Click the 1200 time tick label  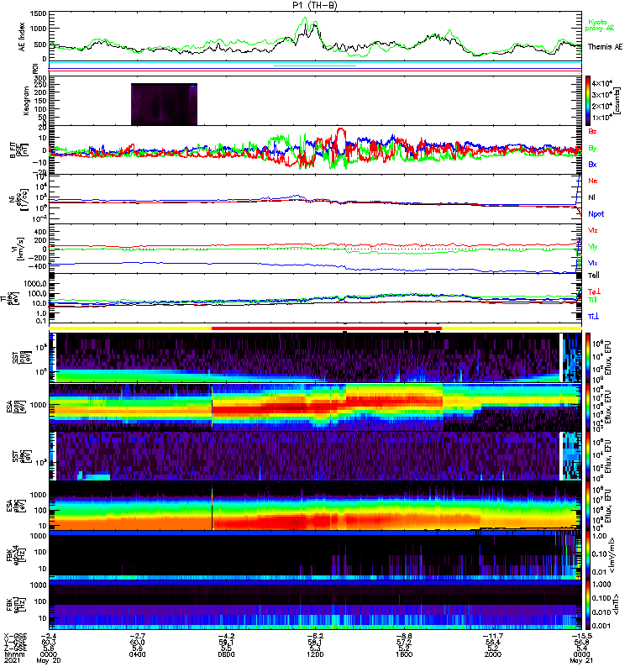click(x=315, y=654)
